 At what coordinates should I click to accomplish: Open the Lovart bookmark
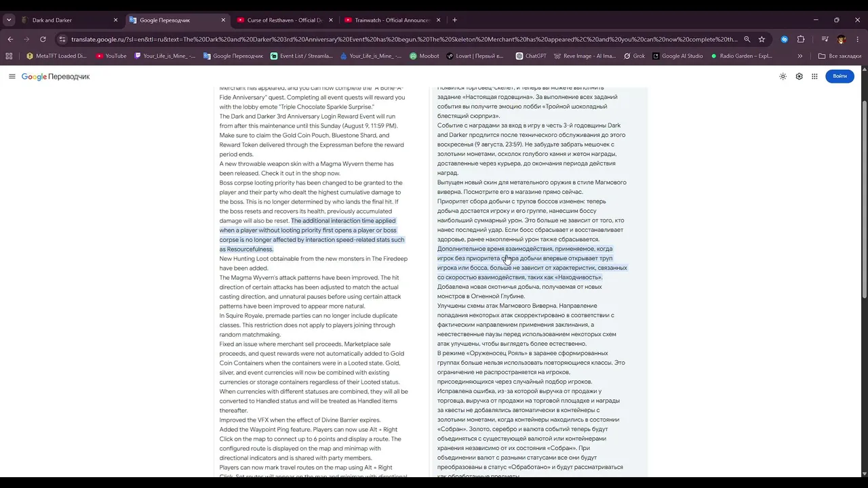pos(475,56)
